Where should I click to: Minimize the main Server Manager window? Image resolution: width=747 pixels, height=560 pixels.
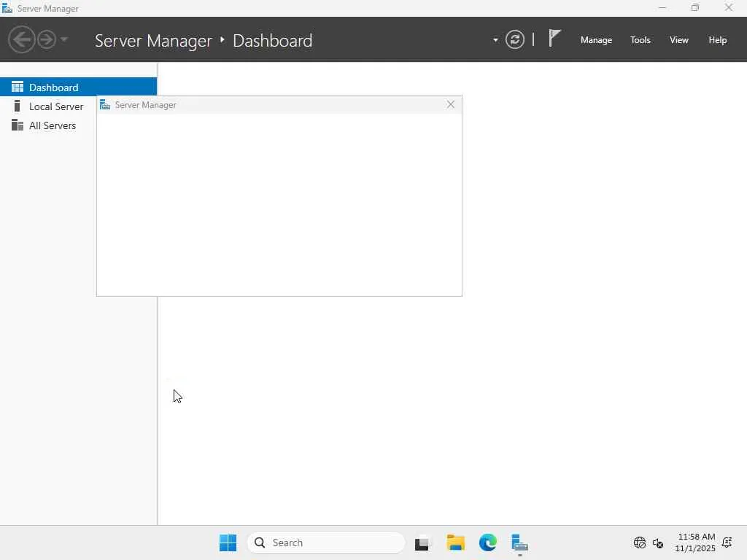tap(662, 7)
